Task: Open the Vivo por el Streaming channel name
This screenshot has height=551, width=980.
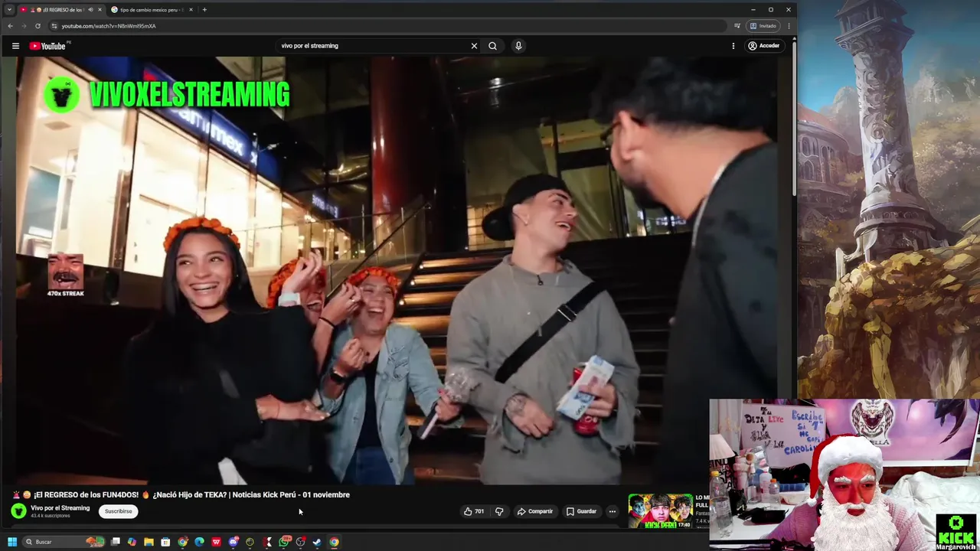Action: pyautogui.click(x=60, y=508)
